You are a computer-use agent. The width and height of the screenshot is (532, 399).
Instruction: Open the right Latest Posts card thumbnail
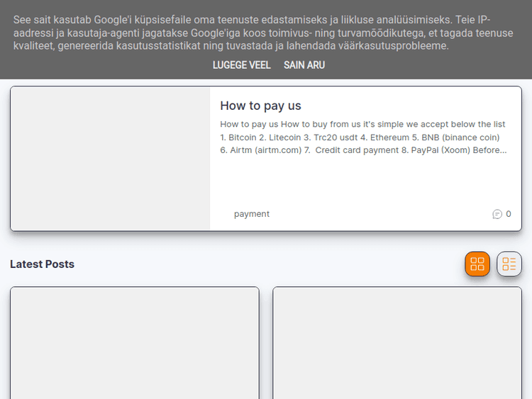pos(397,343)
